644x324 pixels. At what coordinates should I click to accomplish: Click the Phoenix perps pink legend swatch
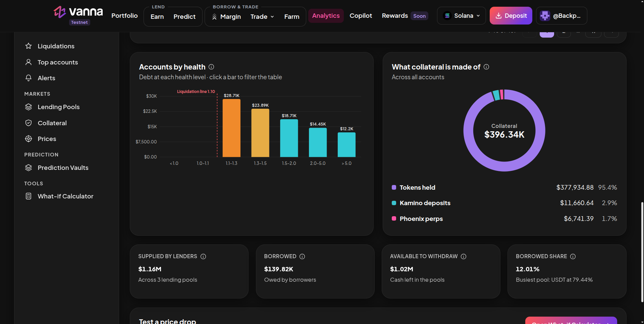pyautogui.click(x=394, y=219)
